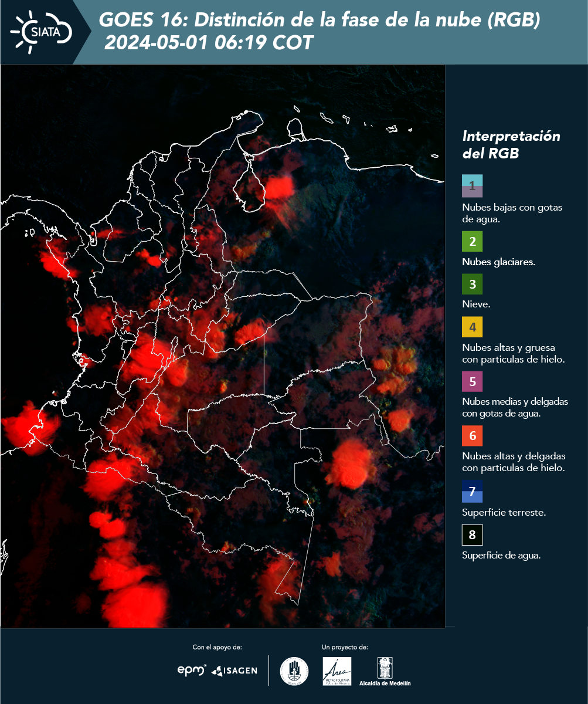Click the ISAGEN logo
This screenshot has width=588, height=704.
[234, 671]
